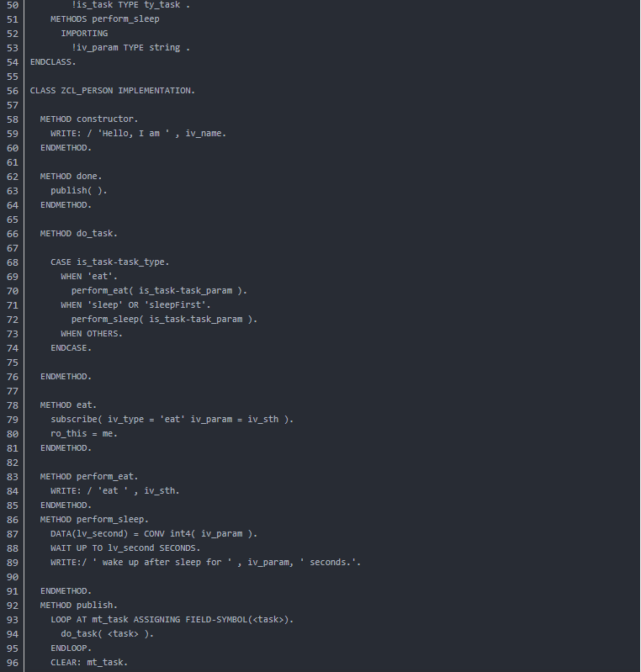This screenshot has width=641, height=672.
Task: Click line number 78 in the gutter
Action: click(x=13, y=405)
